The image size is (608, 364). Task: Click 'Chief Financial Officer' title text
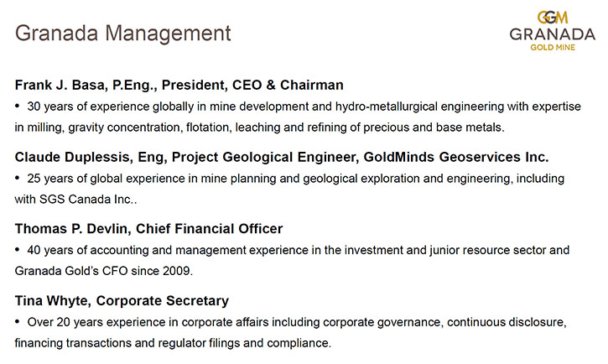pyautogui.click(x=209, y=229)
